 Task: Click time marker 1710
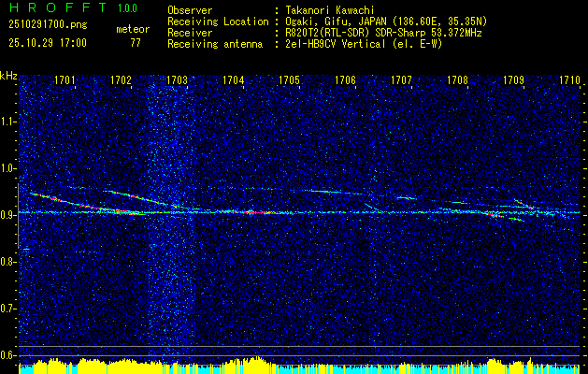[x=569, y=79]
